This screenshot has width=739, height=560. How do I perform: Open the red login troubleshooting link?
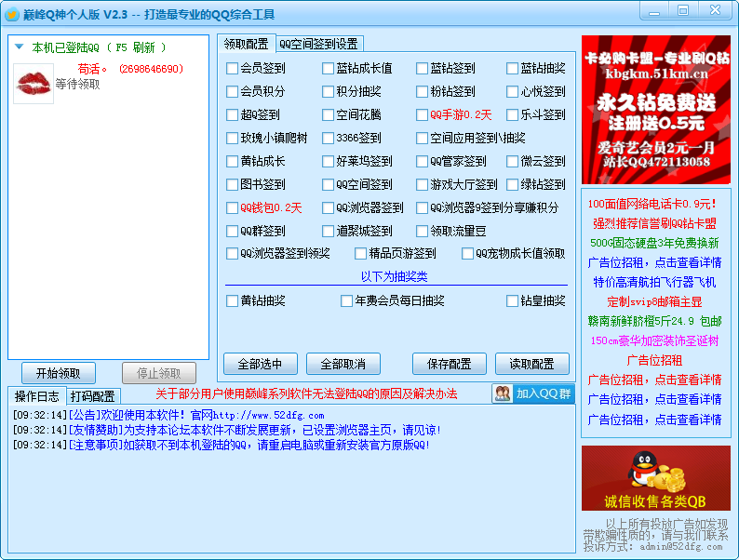coord(306,394)
